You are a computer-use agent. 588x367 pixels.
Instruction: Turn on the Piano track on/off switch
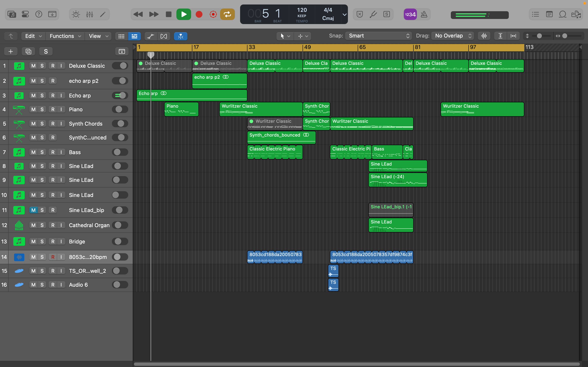pos(120,109)
